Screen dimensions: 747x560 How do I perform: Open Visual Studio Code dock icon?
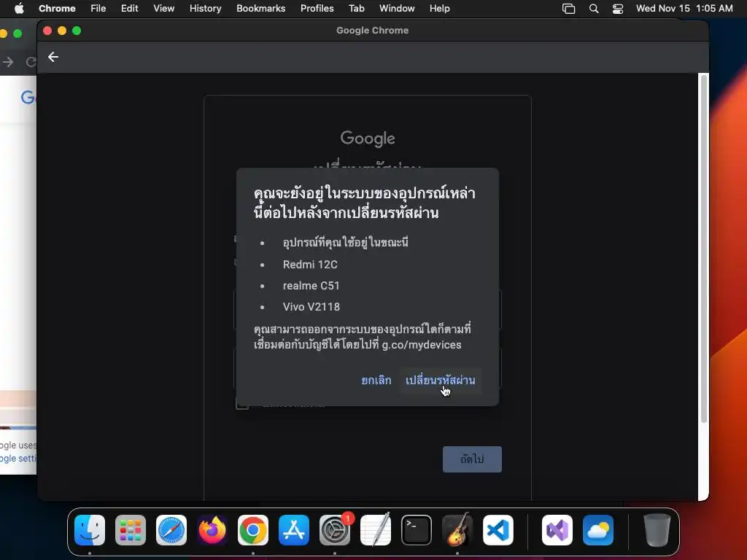pyautogui.click(x=498, y=530)
